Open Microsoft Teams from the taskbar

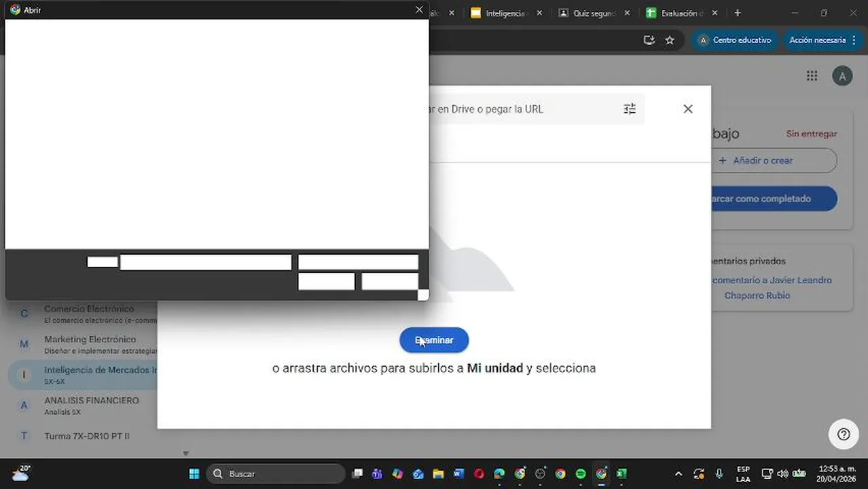[x=377, y=473]
